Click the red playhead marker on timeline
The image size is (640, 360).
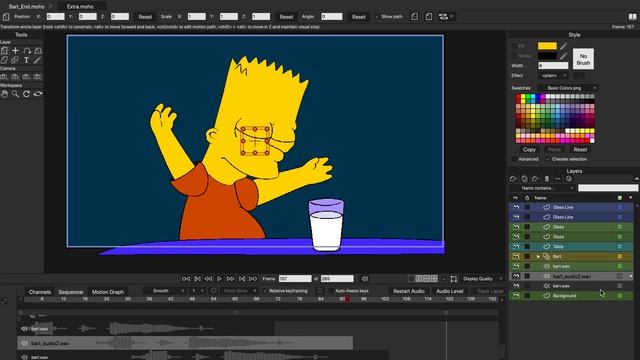coord(347,299)
